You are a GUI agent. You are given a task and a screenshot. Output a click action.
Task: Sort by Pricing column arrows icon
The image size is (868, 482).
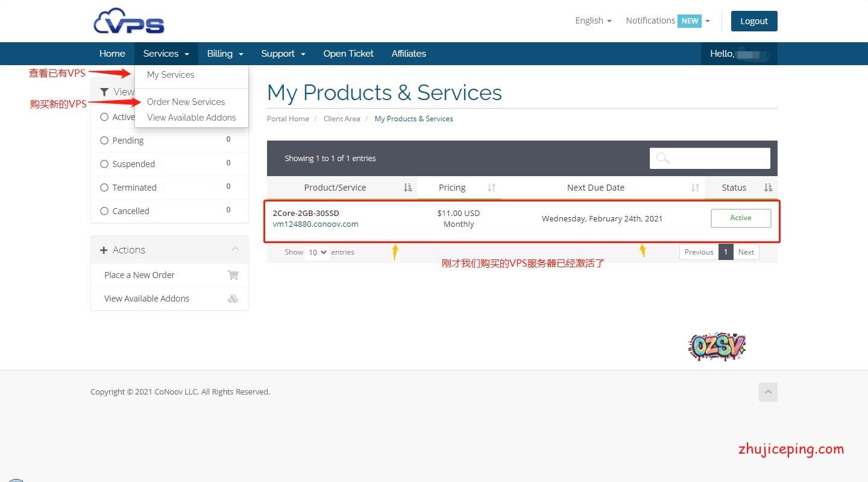point(491,188)
